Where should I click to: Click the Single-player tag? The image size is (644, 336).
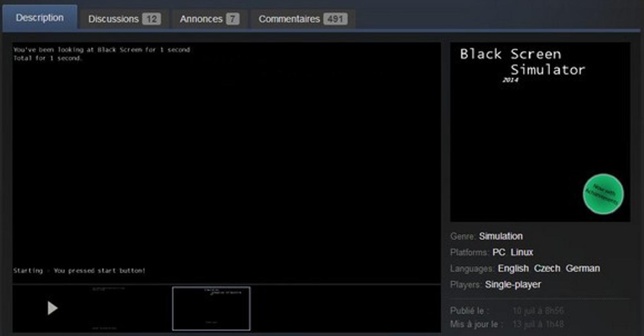click(513, 285)
